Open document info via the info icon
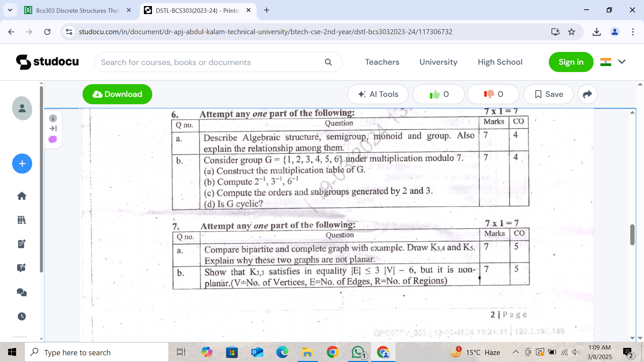The image size is (644, 362). tap(53, 118)
